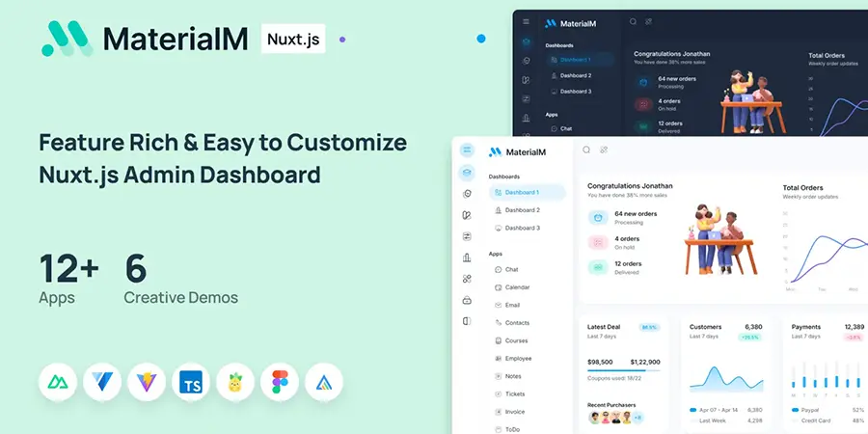This screenshot has width=868, height=434.
Task: Click the TypeScript TS icon
Action: [191, 382]
